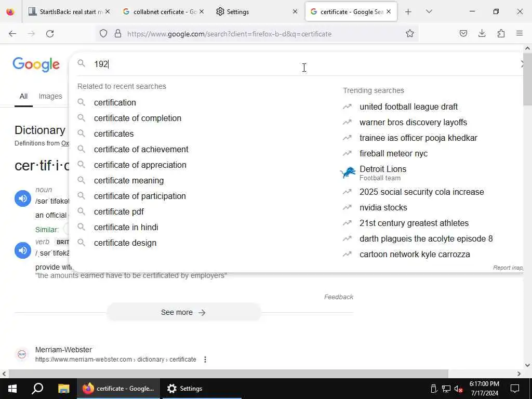Click the vertical scrollbar thumb
The width and height of the screenshot is (532, 399).
527,79
